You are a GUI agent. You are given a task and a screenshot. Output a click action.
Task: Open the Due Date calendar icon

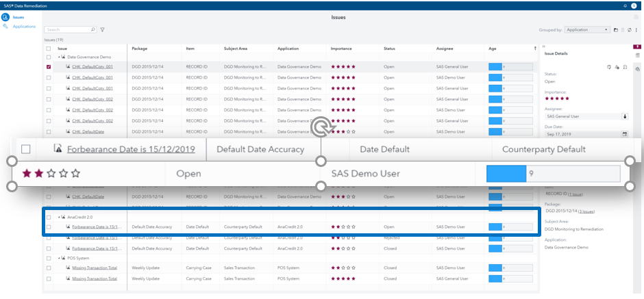click(625, 134)
